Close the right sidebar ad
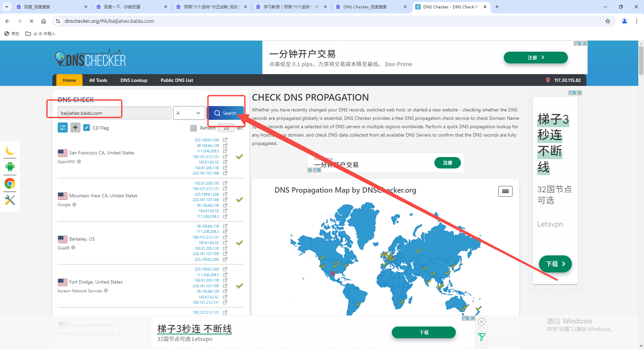The image size is (644, 349). [579, 93]
